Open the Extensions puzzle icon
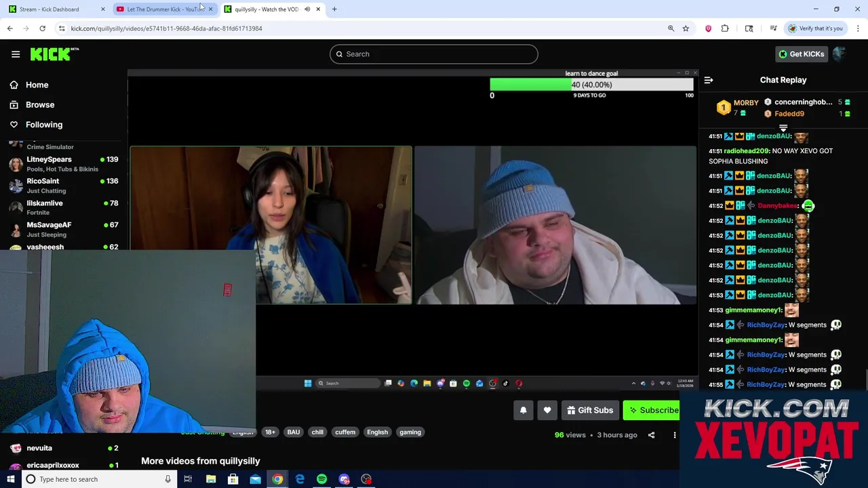This screenshot has height=488, width=868. (x=725, y=28)
